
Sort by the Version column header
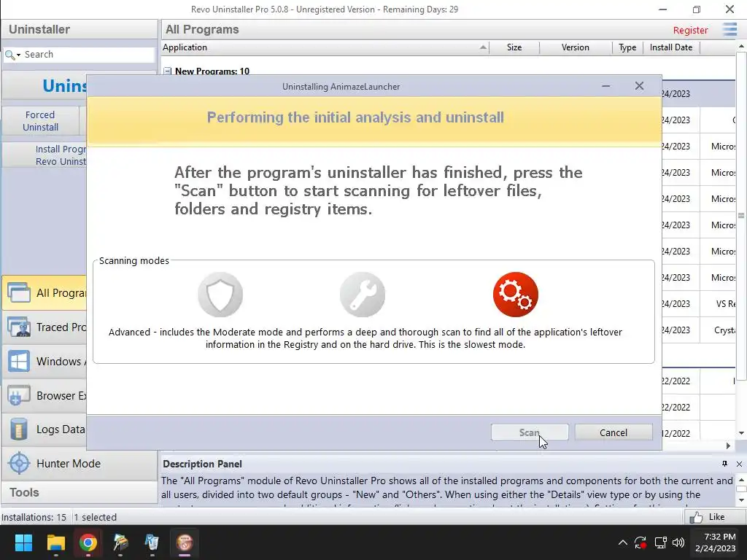pyautogui.click(x=576, y=47)
